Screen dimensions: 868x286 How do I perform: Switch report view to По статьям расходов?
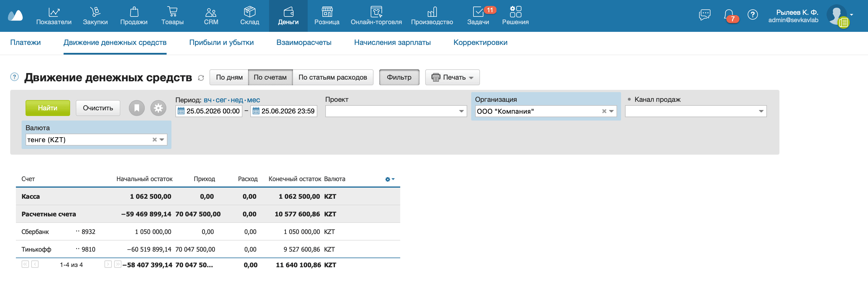(x=333, y=77)
